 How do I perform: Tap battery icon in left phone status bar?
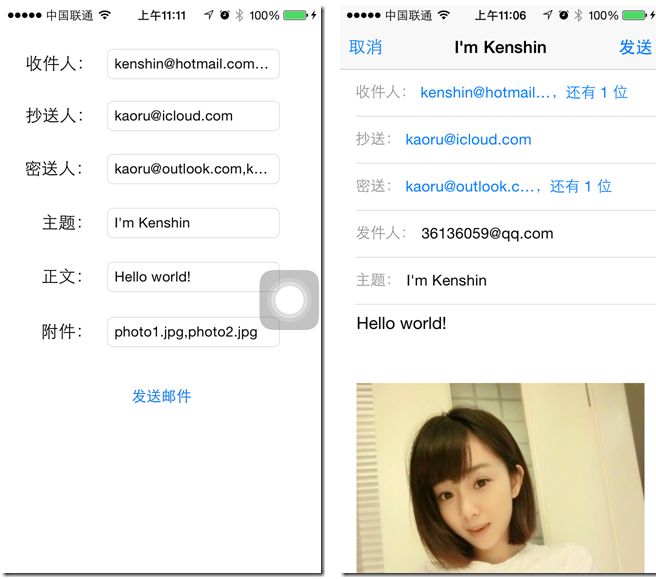click(x=295, y=15)
